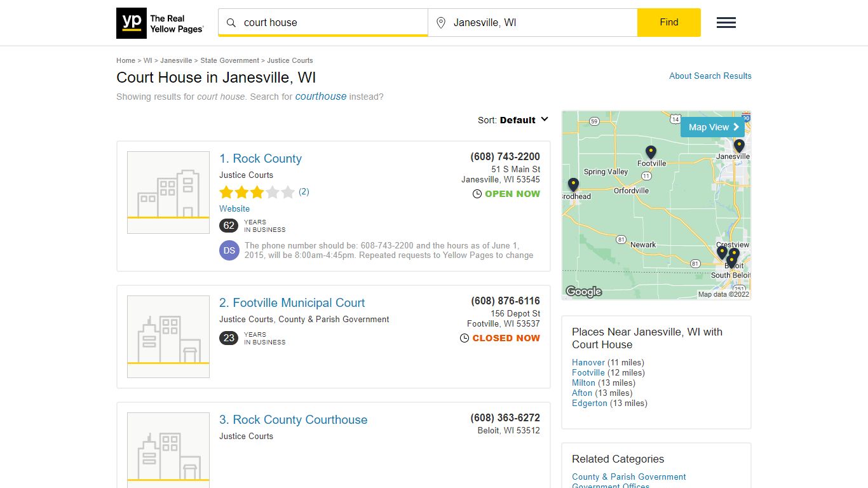Click Rock County Courthouse thumbnail
Image resolution: width=868 pixels, height=488 pixels.
[168, 451]
